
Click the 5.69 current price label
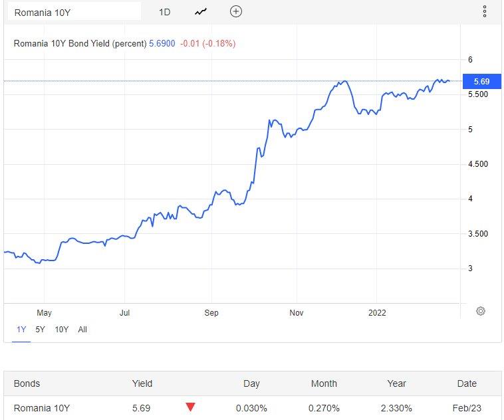coord(481,81)
